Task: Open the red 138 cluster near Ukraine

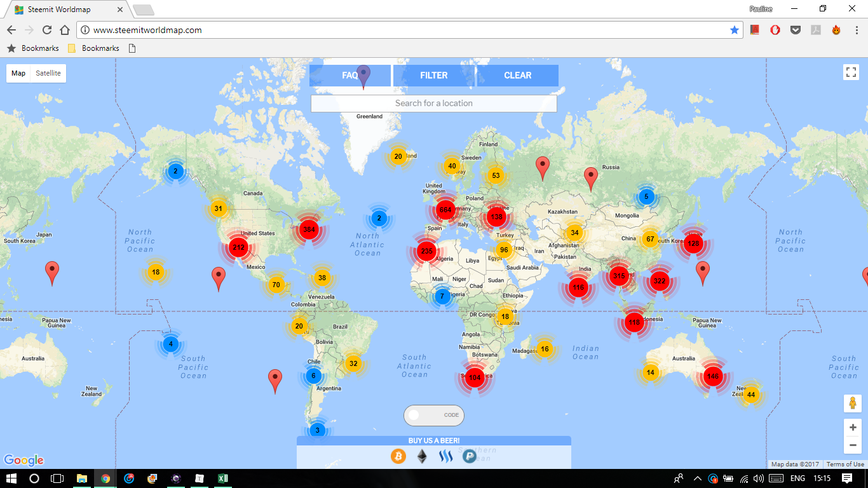Action: [x=496, y=217]
